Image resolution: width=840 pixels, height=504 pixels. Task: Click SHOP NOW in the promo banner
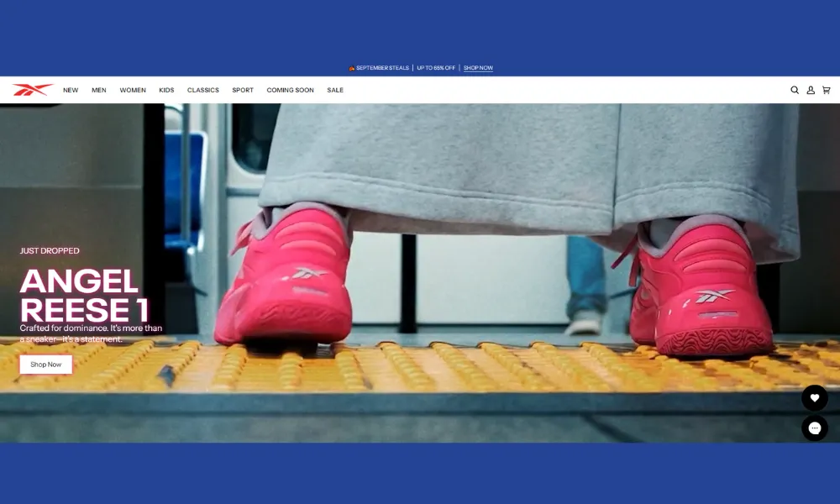478,68
